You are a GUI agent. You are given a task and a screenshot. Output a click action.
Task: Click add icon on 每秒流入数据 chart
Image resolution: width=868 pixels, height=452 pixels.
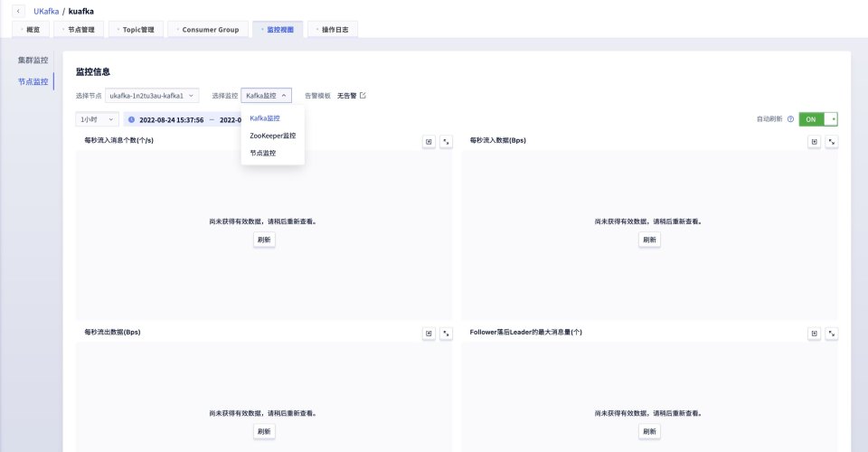click(x=815, y=142)
